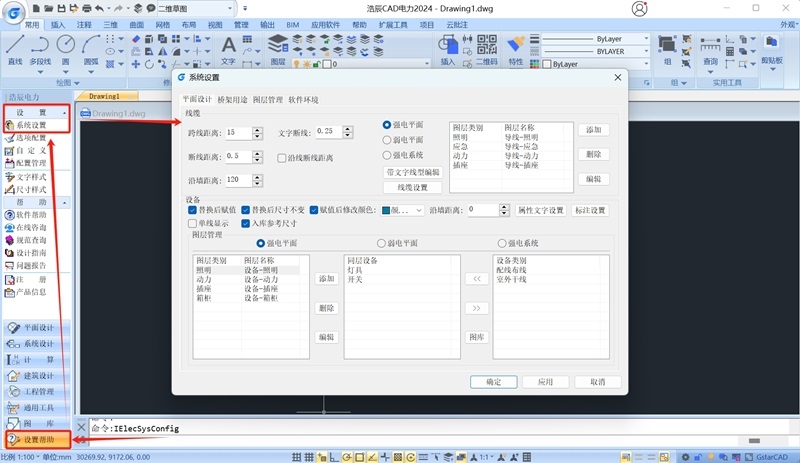Open the 图层 layer manager icon
Screen dimensions: 800x463
click(278, 51)
